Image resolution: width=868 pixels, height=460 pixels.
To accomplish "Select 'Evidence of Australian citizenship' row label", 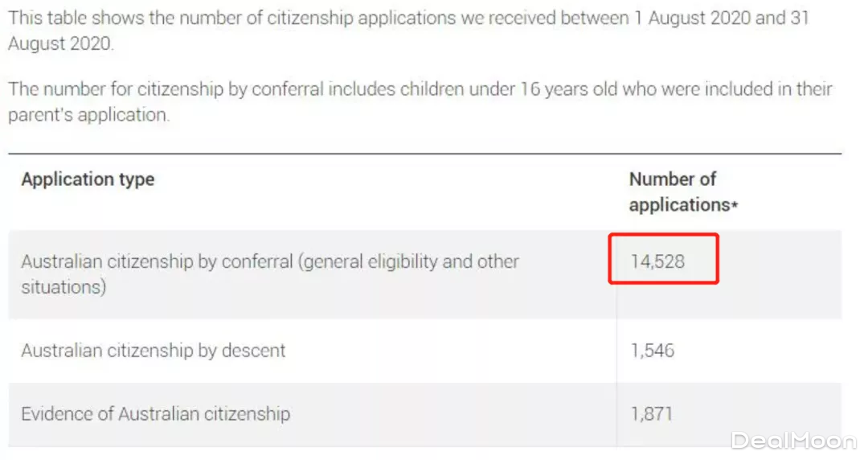I will click(x=155, y=414).
